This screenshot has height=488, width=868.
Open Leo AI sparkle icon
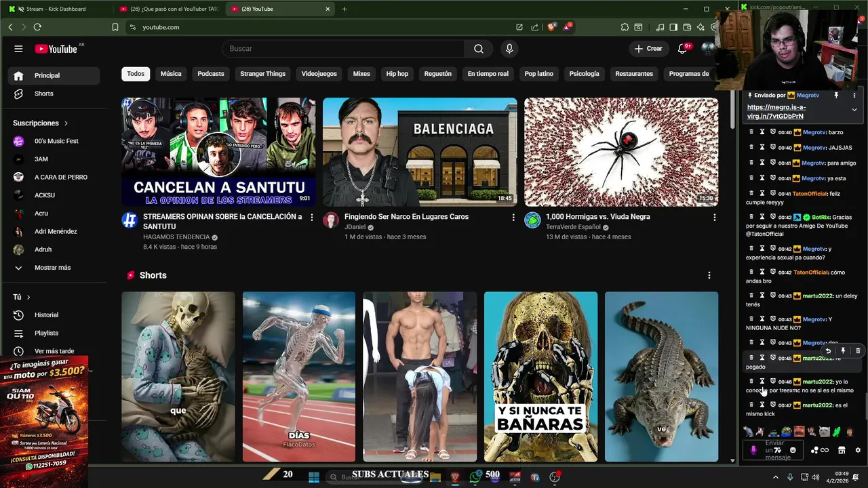pos(701,27)
